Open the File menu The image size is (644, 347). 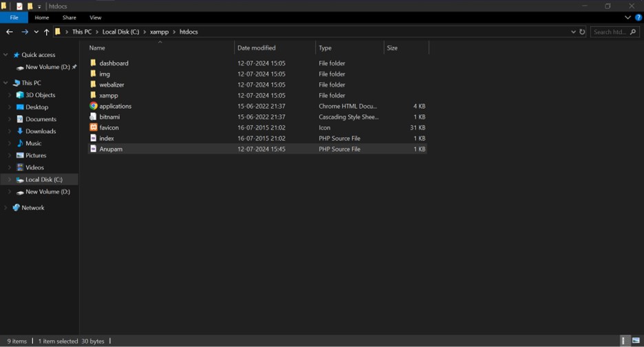point(14,17)
